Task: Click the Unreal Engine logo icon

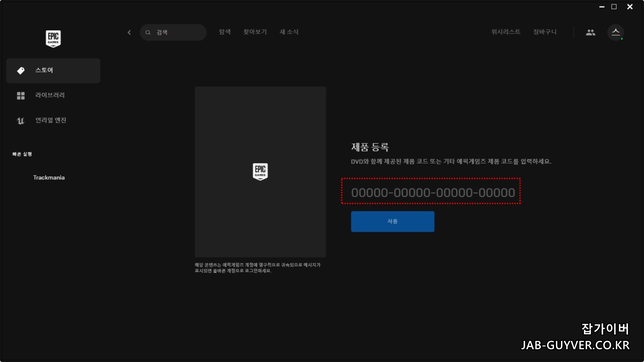Action: coord(21,121)
